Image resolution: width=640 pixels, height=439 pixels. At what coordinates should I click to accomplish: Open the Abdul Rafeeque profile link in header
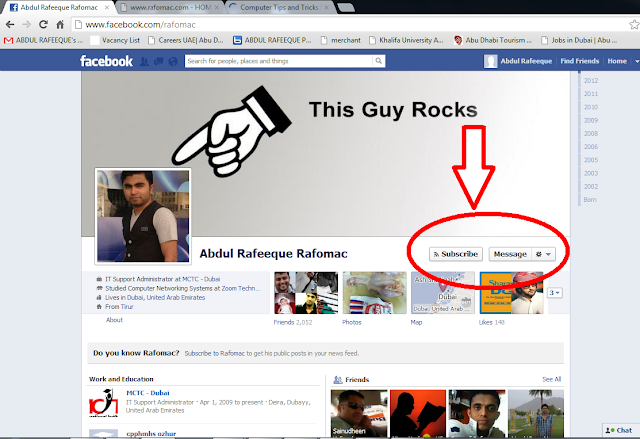(x=518, y=61)
